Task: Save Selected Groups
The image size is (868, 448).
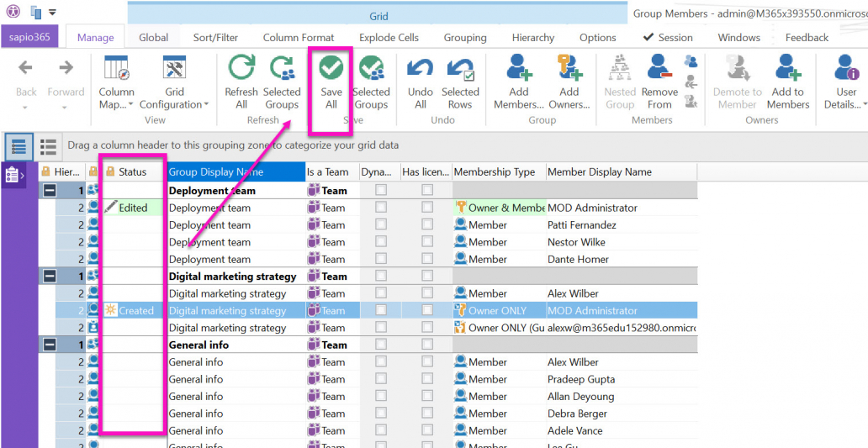Action: click(372, 83)
